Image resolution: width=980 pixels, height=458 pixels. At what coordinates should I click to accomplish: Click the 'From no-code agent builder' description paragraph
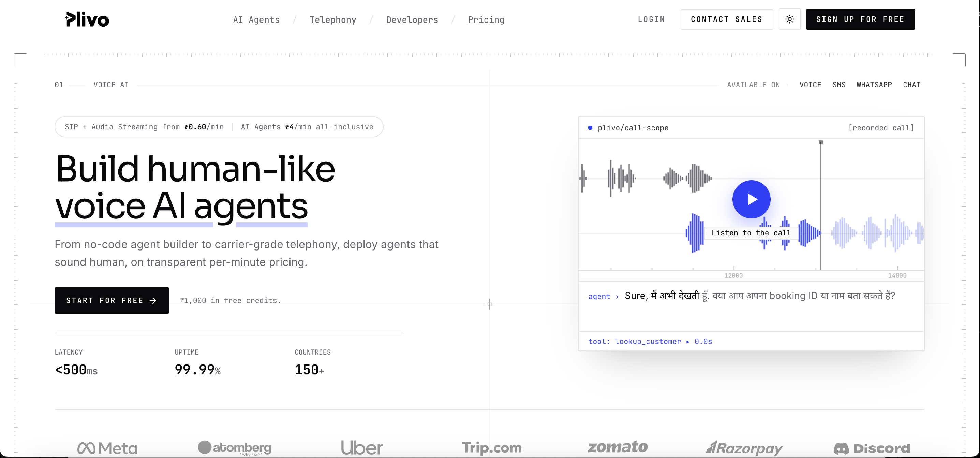(246, 253)
